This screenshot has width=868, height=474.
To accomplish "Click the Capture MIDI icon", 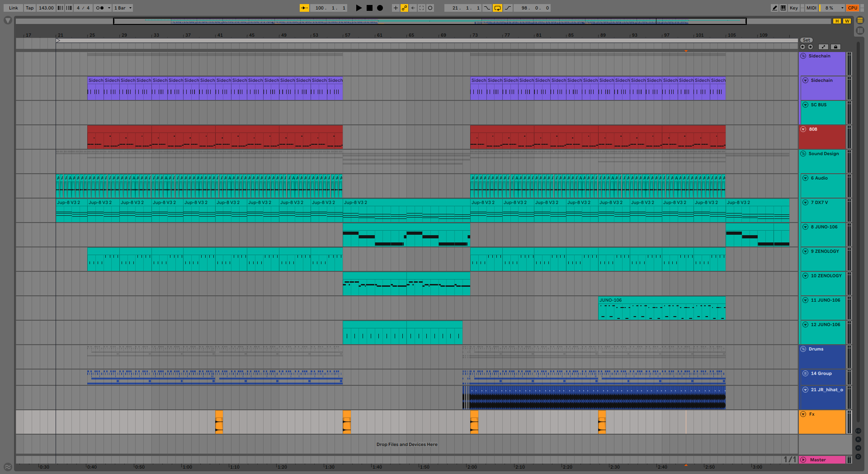I will tap(421, 8).
